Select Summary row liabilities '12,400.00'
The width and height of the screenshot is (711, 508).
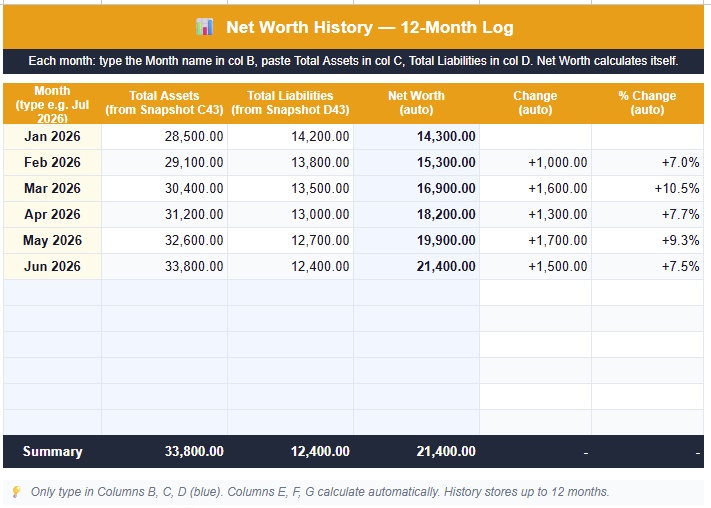(290, 451)
